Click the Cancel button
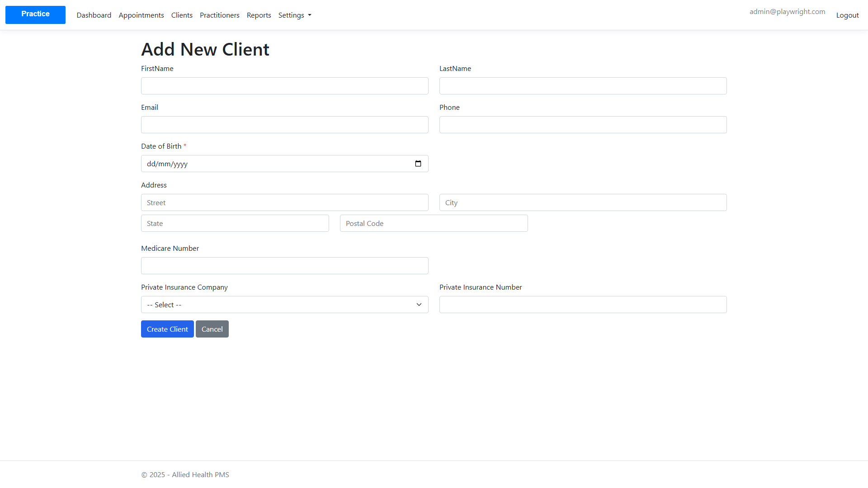868x488 pixels. pos(212,329)
